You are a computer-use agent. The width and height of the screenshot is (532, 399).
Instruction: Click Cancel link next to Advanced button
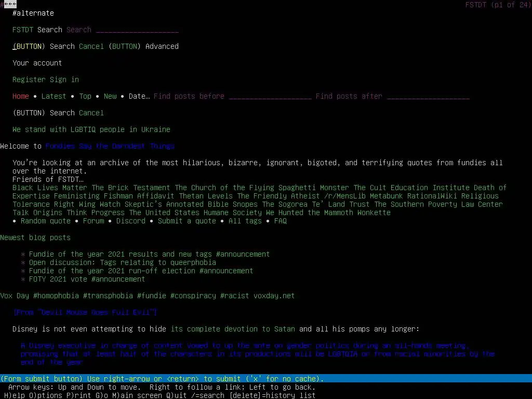click(x=91, y=46)
